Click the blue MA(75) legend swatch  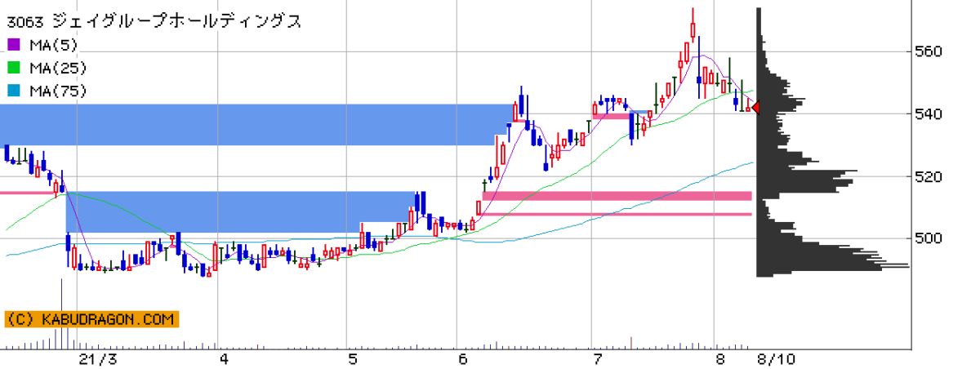pos(13,91)
